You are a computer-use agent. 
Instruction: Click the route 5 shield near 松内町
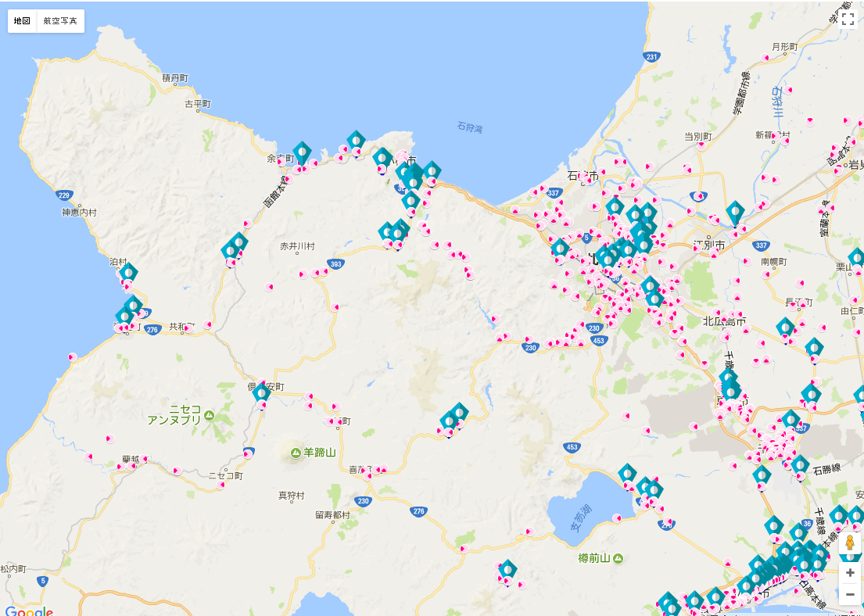pos(43,581)
